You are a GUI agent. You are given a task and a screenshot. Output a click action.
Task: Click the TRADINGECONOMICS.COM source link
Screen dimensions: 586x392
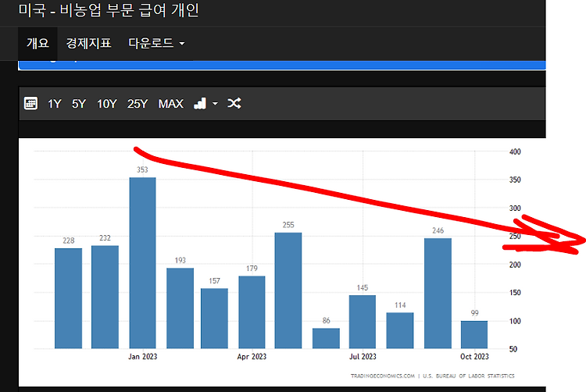(x=383, y=376)
